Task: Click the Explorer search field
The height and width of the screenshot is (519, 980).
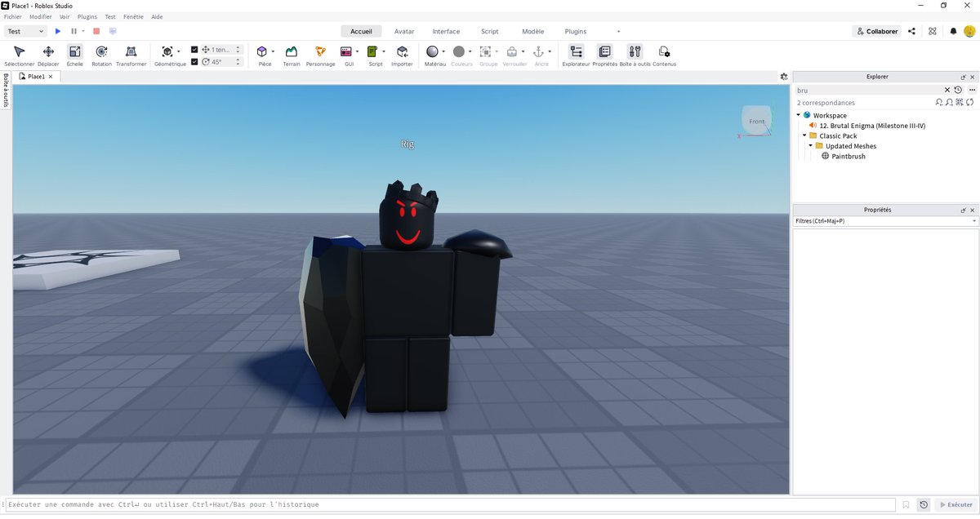Action: tap(867, 90)
